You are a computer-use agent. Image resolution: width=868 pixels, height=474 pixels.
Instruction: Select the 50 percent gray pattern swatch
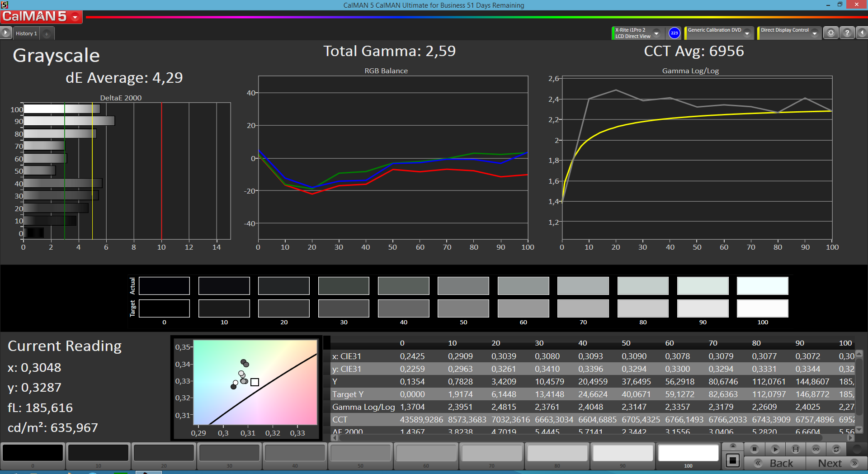[360, 453]
